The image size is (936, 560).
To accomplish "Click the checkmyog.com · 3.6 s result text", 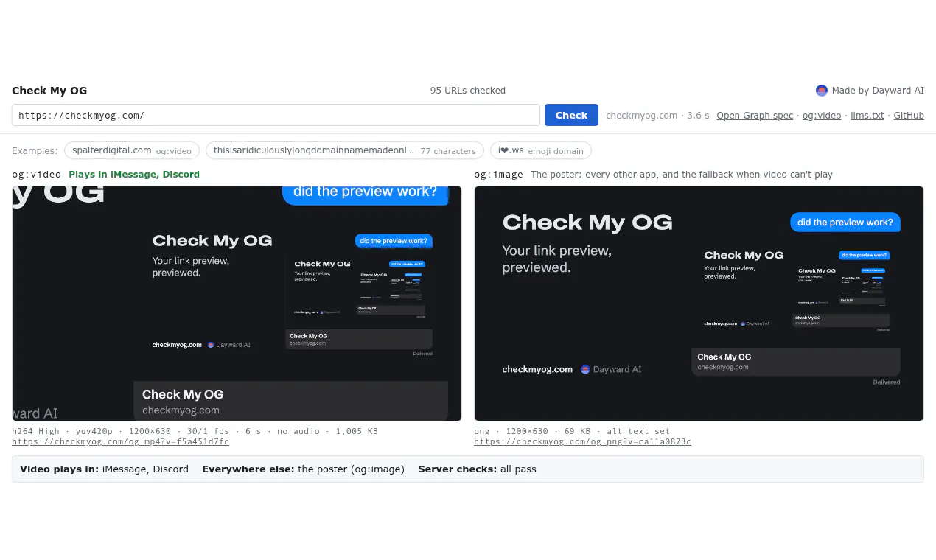I will point(657,116).
